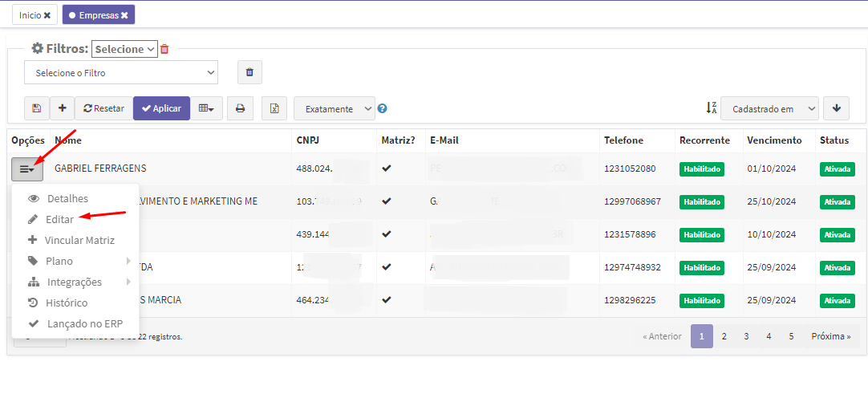The width and height of the screenshot is (868, 394).
Task: Click the Resetar button
Action: point(103,108)
